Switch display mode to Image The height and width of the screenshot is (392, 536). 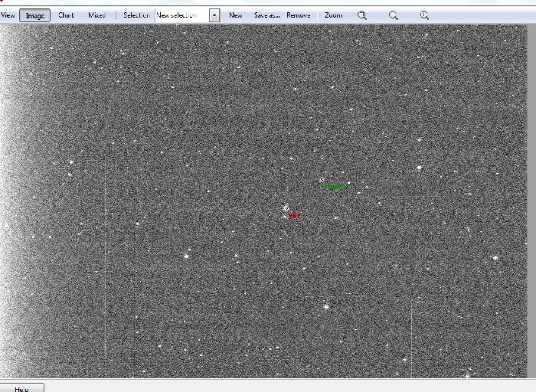click(35, 15)
